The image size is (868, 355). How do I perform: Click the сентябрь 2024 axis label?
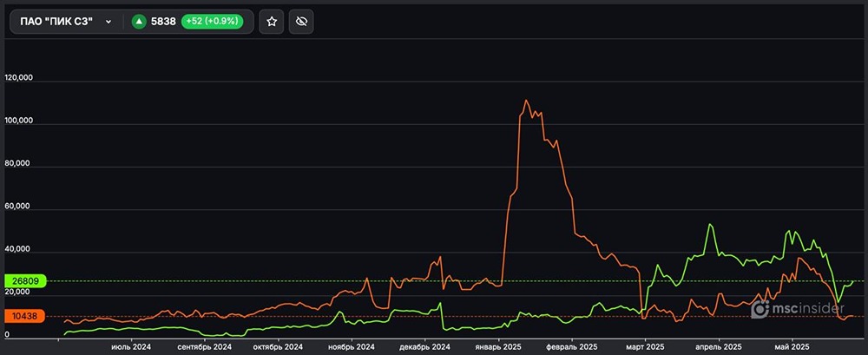(x=204, y=346)
